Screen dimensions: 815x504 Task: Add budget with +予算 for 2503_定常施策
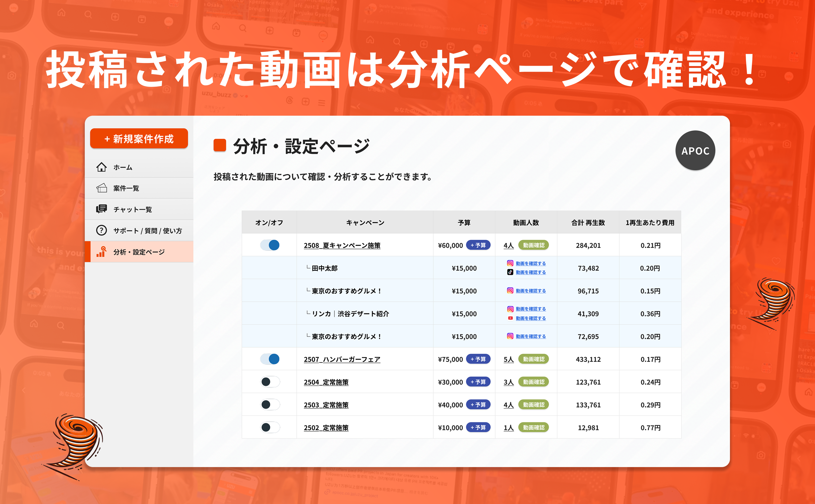point(478,405)
